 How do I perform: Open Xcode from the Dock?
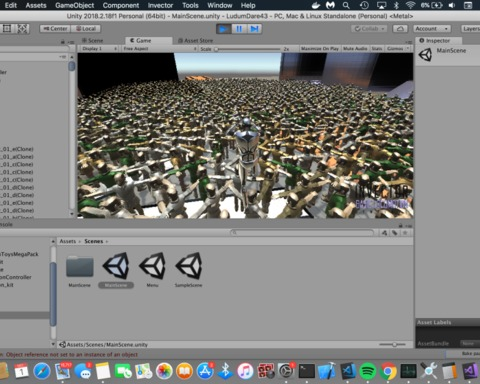pos(327,371)
